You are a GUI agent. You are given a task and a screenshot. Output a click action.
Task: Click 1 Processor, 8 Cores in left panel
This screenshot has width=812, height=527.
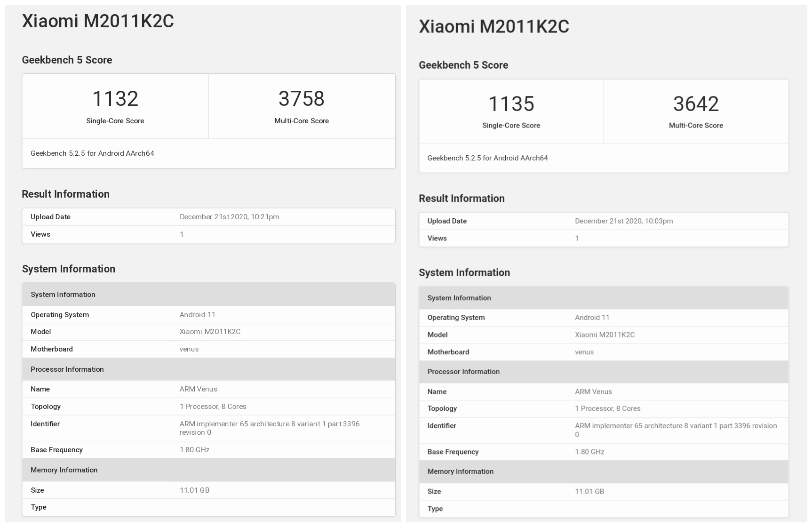click(x=213, y=407)
